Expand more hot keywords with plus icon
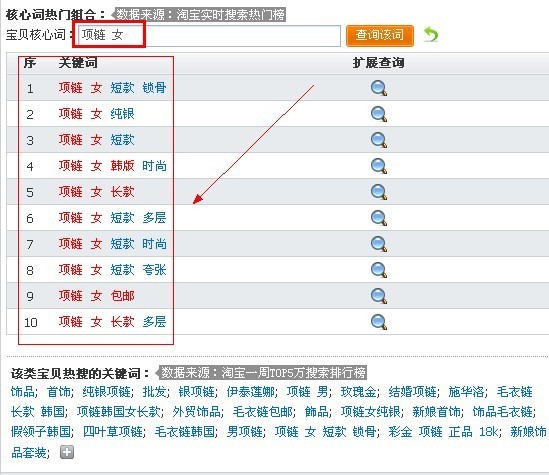 67,452
